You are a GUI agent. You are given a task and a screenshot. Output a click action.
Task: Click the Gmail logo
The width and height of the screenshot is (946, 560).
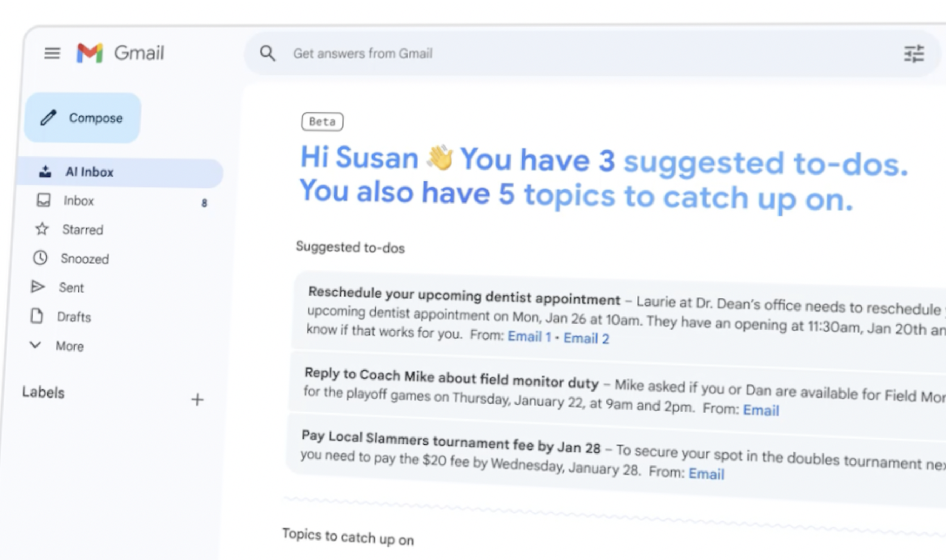(120, 53)
